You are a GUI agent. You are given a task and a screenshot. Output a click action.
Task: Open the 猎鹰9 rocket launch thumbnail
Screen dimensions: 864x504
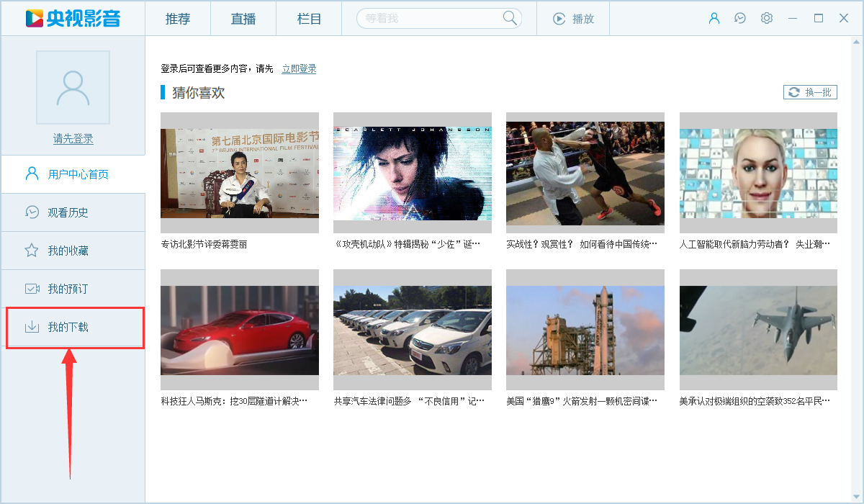585,330
